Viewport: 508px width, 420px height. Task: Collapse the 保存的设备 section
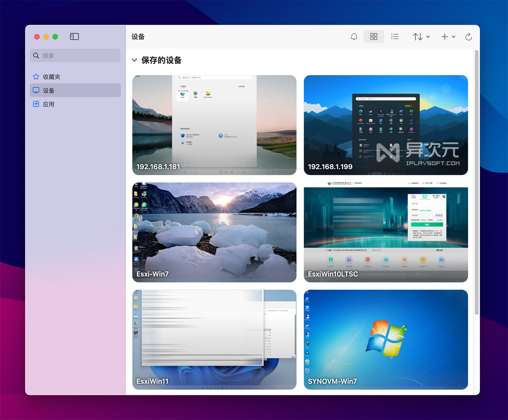(x=135, y=60)
